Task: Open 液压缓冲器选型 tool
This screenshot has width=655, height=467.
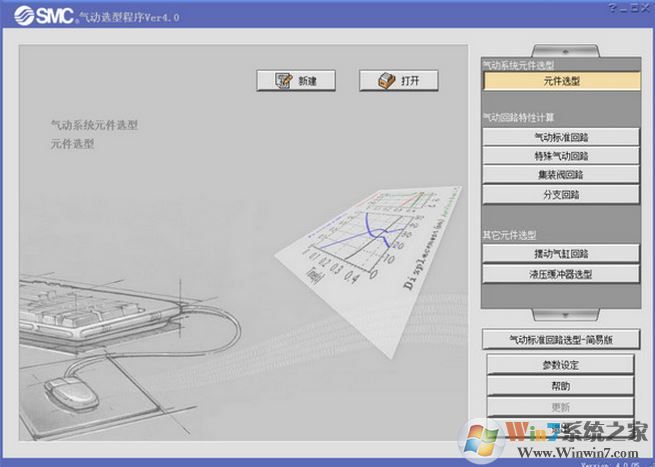Action: click(x=560, y=273)
